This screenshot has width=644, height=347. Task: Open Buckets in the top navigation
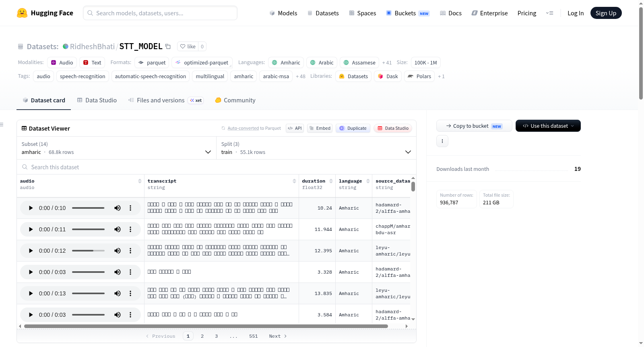point(408,13)
